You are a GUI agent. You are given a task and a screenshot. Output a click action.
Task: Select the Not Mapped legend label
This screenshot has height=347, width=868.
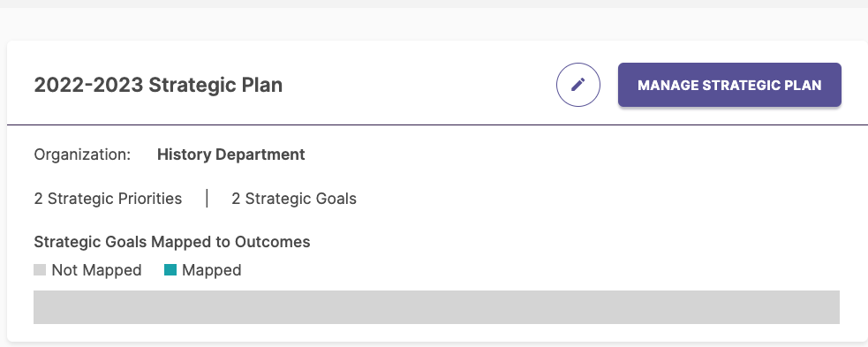point(96,270)
